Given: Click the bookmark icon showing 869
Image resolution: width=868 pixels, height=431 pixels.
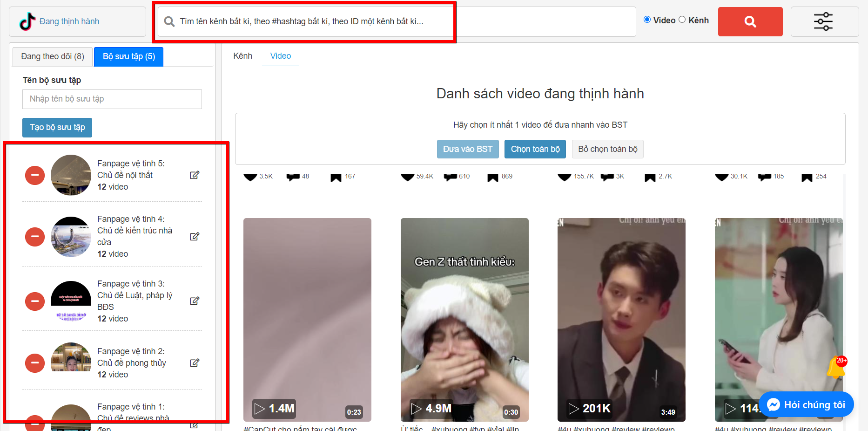Looking at the screenshot, I should point(493,178).
